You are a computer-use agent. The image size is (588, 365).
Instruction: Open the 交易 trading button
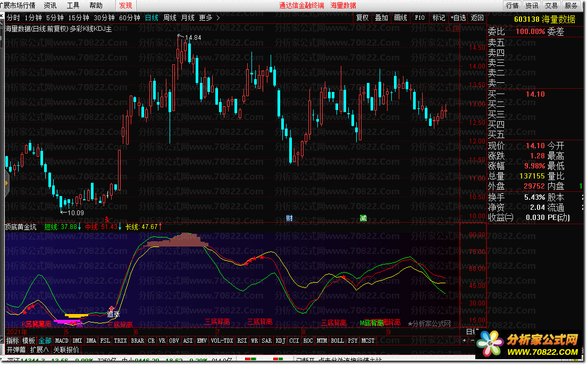pos(551,5)
